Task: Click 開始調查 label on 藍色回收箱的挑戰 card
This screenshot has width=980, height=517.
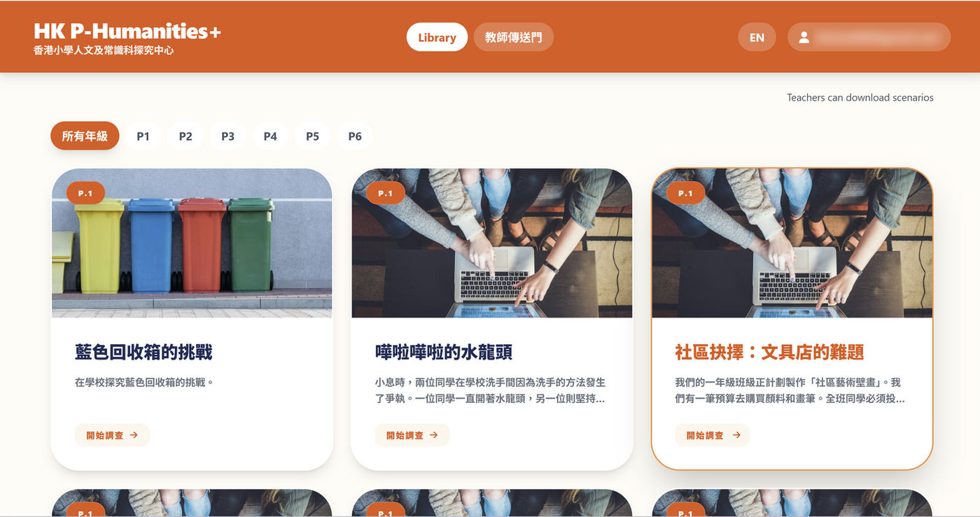Action: coord(105,435)
